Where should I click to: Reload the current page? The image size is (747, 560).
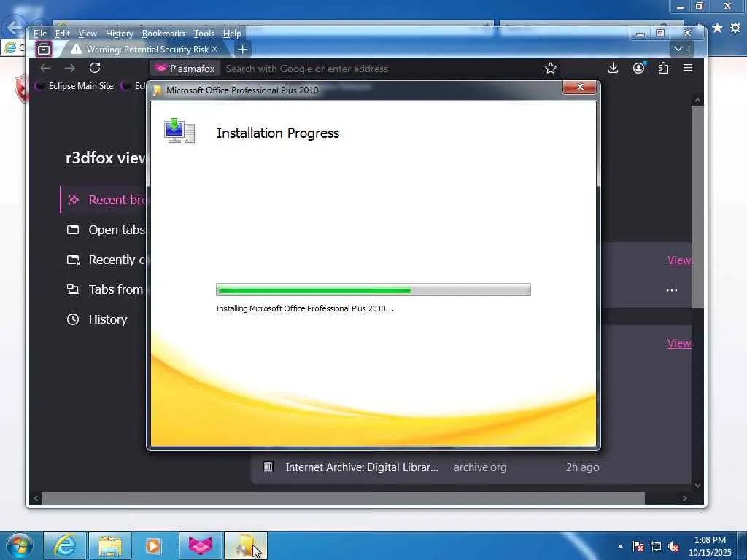(x=95, y=68)
